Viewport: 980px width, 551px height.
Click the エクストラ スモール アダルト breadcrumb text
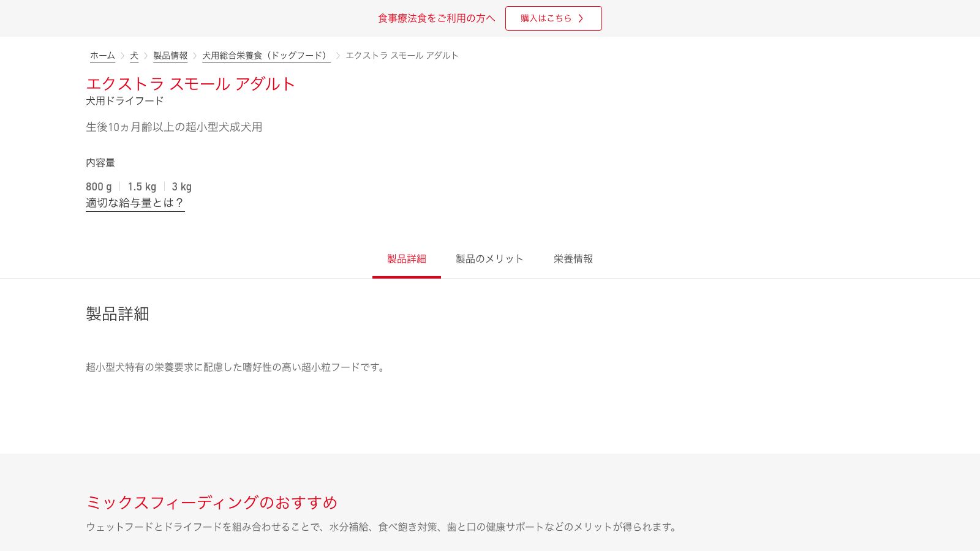402,56
